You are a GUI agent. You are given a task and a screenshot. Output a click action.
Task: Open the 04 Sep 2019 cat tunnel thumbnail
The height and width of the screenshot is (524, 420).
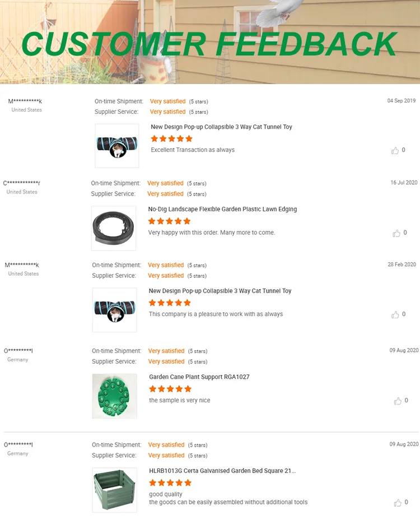117,146
